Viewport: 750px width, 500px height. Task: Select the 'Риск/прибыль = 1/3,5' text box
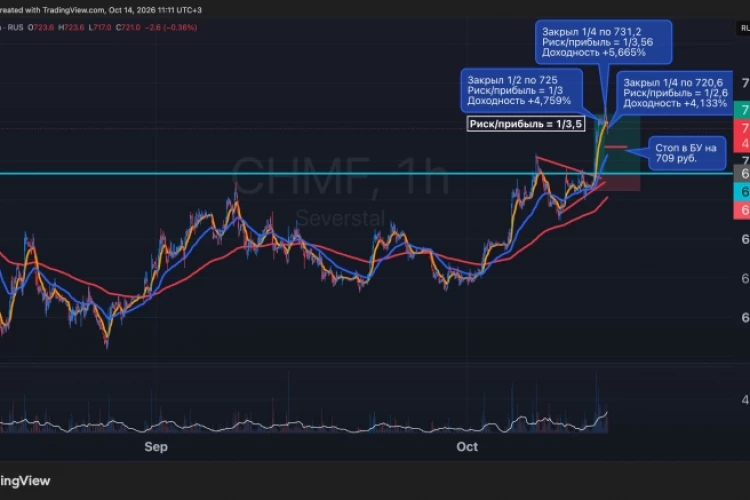point(526,124)
